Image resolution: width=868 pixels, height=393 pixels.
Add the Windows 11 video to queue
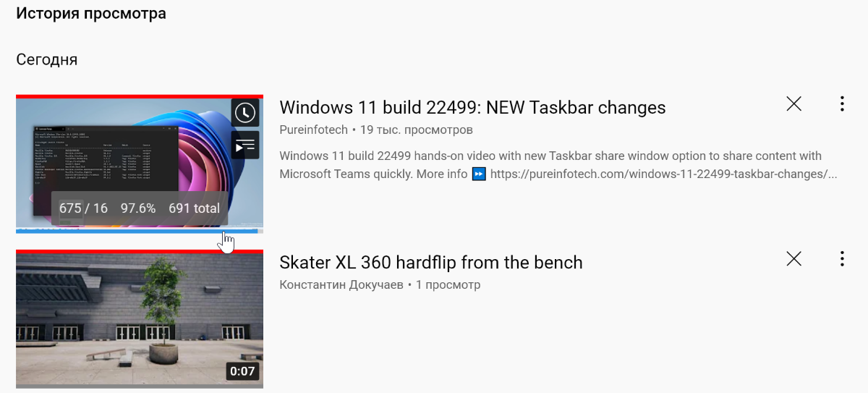245,145
